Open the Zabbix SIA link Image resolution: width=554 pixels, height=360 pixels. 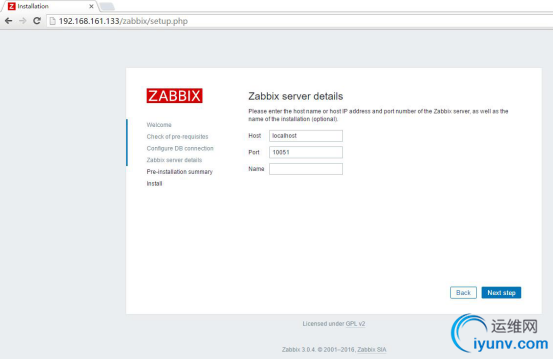[x=372, y=349]
